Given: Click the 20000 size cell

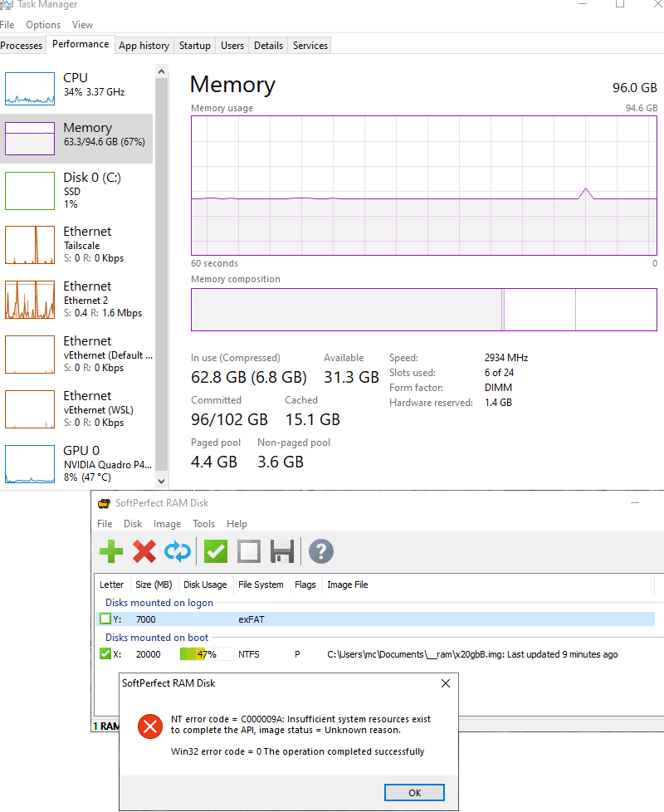Looking at the screenshot, I should point(148,654).
